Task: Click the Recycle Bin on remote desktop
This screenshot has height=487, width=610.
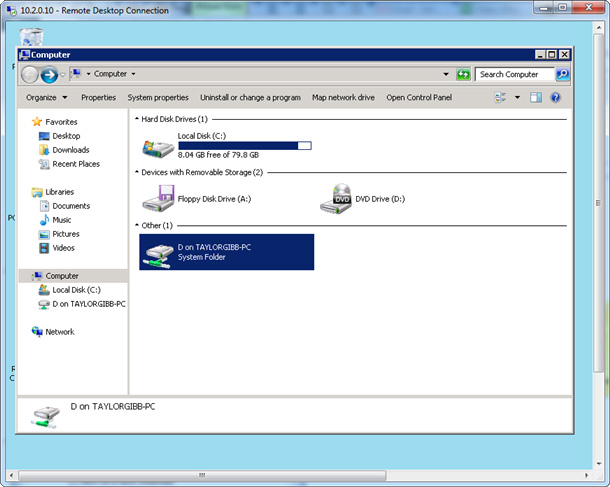Action: point(32,37)
